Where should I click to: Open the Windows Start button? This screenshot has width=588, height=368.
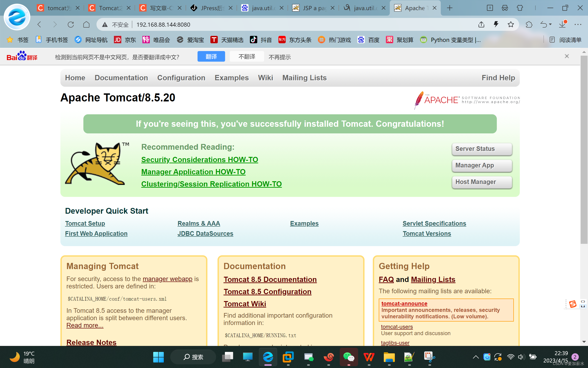(x=158, y=357)
